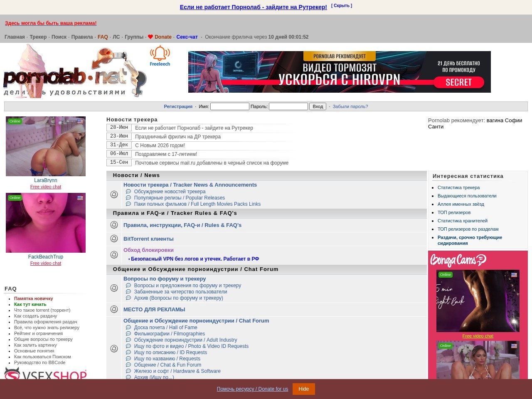Viewport: 532px width, 399px height.
Task: Click the bubble icon beside Ищу по названию / Requests
Action: (x=128, y=359)
